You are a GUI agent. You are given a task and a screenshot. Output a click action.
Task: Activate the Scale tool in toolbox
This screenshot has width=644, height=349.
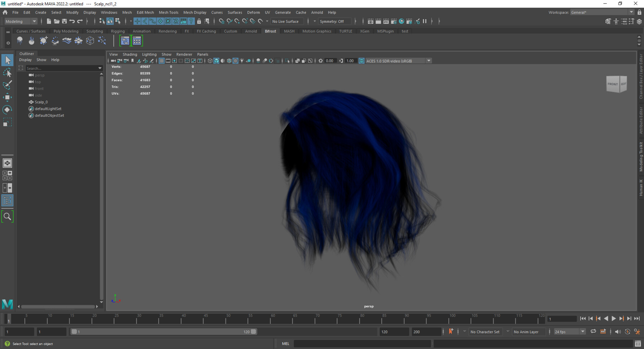point(7,122)
